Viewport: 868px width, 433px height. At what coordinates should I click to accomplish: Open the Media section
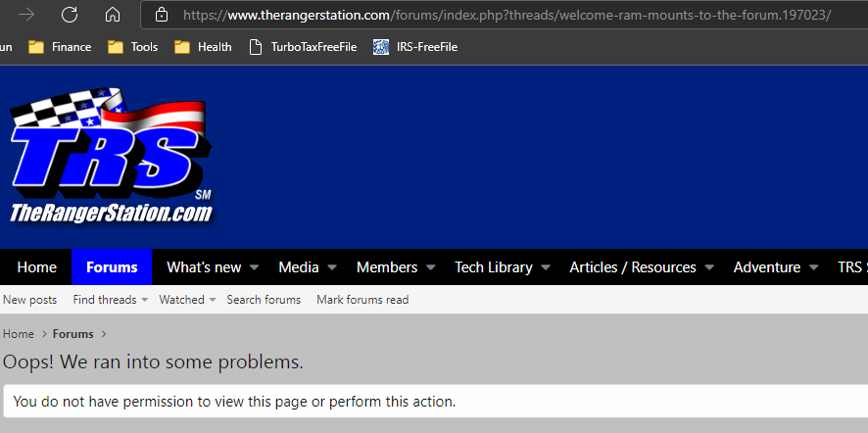(299, 267)
